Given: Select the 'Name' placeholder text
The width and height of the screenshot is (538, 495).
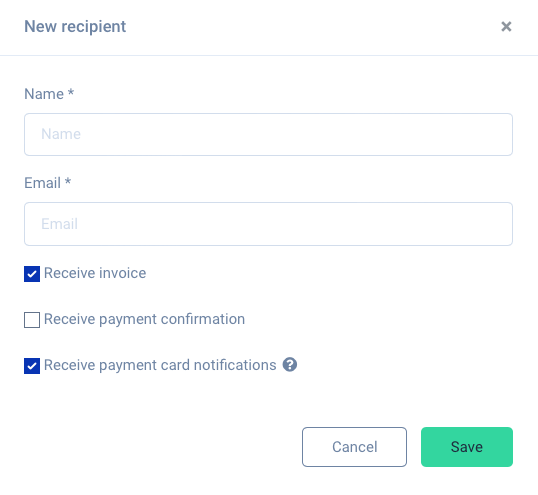Looking at the screenshot, I should (61, 134).
